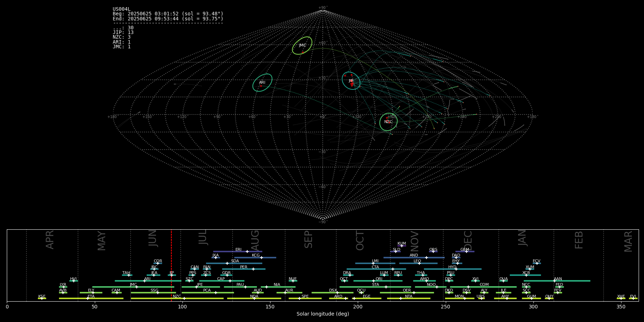Image resolution: width=644 pixels, height=322 pixels.
Task: Click the AAN shower bar in timeline
Action: pyautogui.click(x=557, y=281)
